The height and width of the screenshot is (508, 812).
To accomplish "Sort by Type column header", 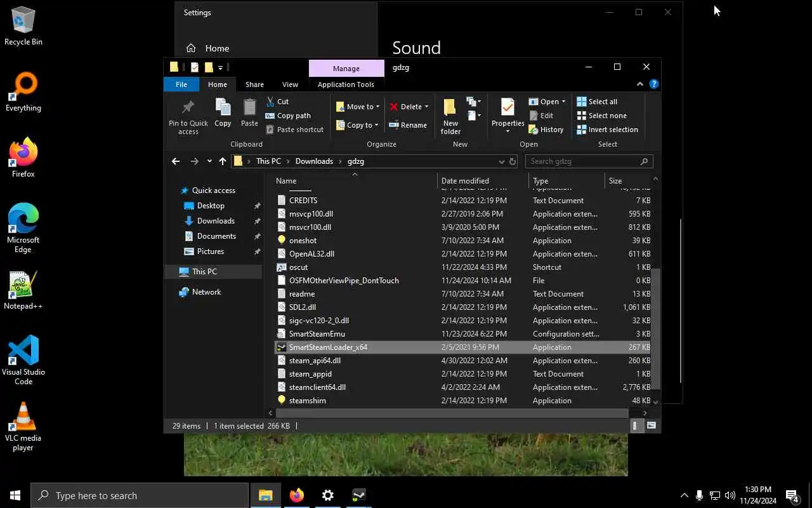I will 567,181.
